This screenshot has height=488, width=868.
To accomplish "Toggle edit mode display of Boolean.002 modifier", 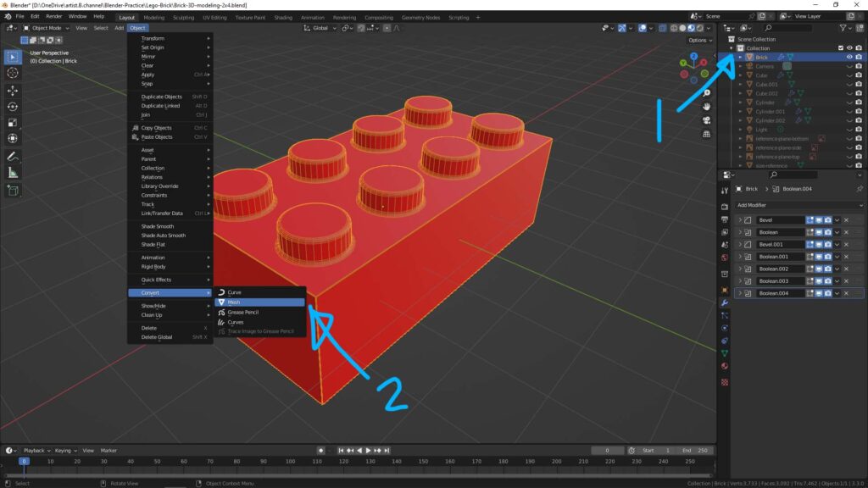I will 810,269.
